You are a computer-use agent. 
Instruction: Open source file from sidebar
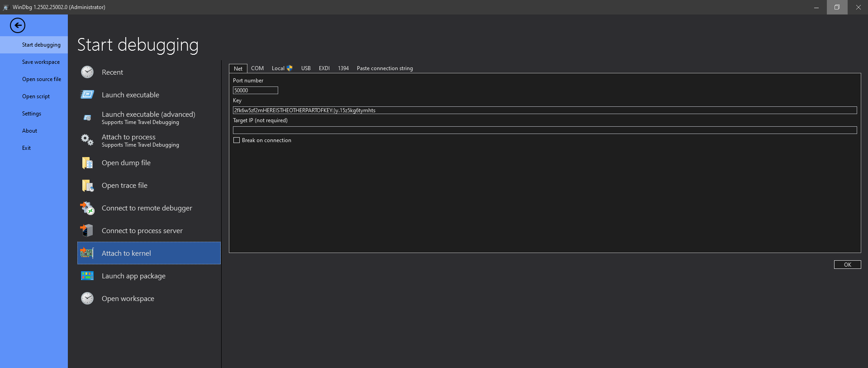[x=34, y=79]
